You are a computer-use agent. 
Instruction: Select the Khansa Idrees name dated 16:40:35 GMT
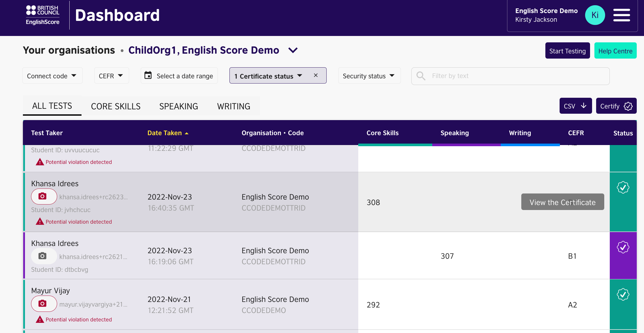coord(55,184)
